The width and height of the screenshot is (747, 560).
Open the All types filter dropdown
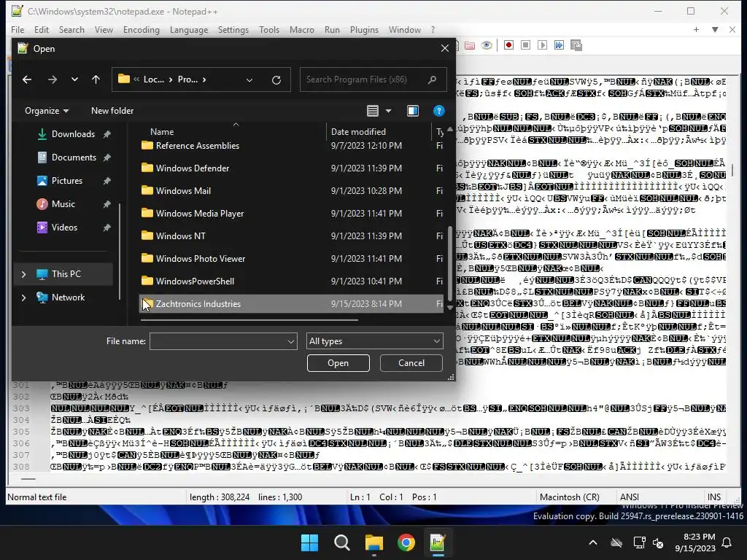point(374,341)
